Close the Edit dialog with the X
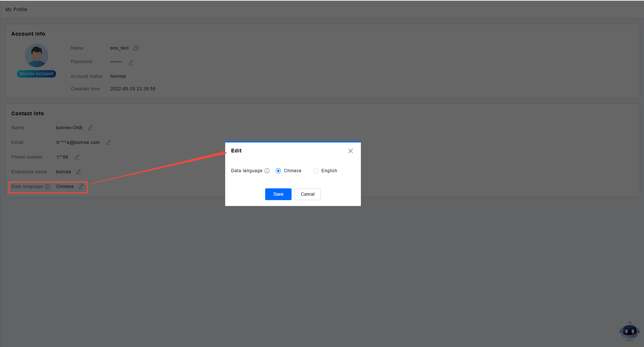644x347 pixels. (351, 151)
